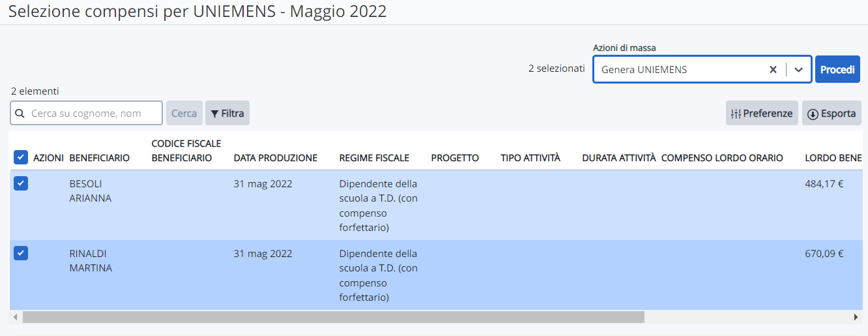Sort by DATA PRODUZIONE column header
The height and width of the screenshot is (336, 868).
point(276,158)
